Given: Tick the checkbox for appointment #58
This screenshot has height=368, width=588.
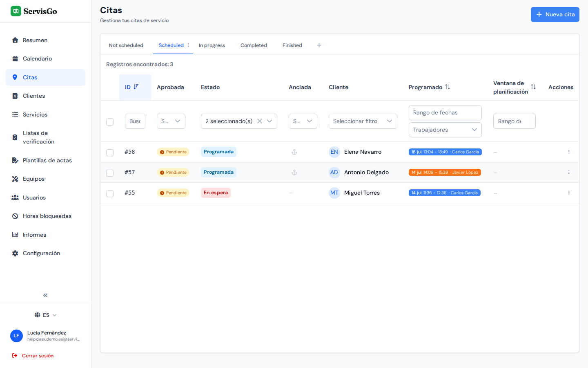Looking at the screenshot, I should pos(110,153).
